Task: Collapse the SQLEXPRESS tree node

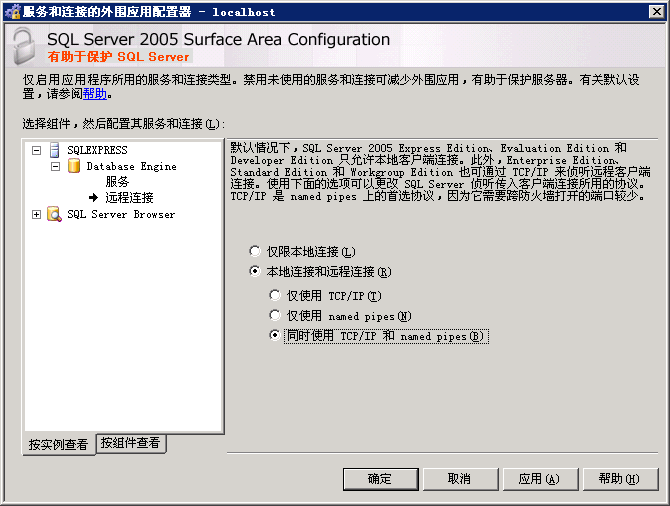Action: pos(37,150)
